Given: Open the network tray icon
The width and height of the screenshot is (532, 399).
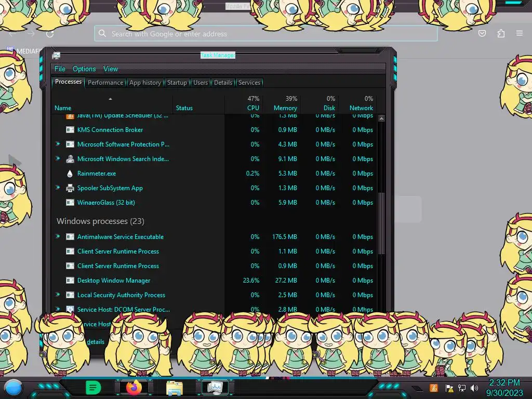Looking at the screenshot, I should pos(462,388).
